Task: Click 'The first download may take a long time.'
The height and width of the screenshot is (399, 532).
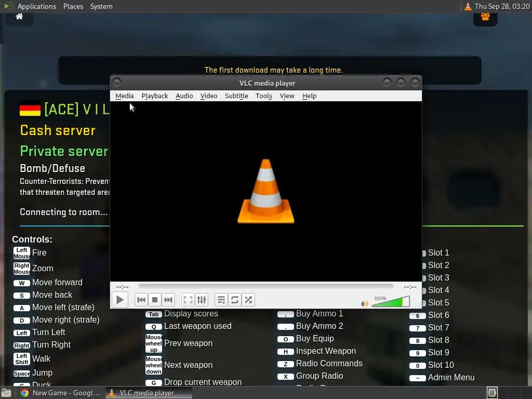Action: pyautogui.click(x=273, y=70)
